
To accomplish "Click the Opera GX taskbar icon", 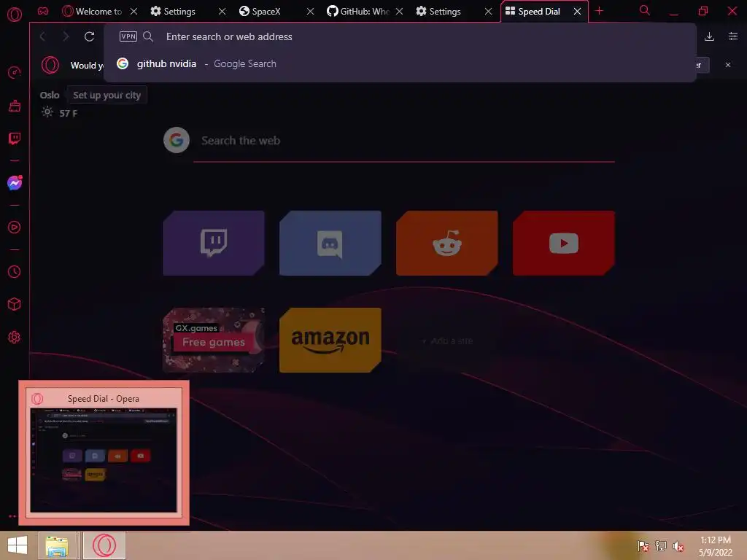I will [104, 545].
